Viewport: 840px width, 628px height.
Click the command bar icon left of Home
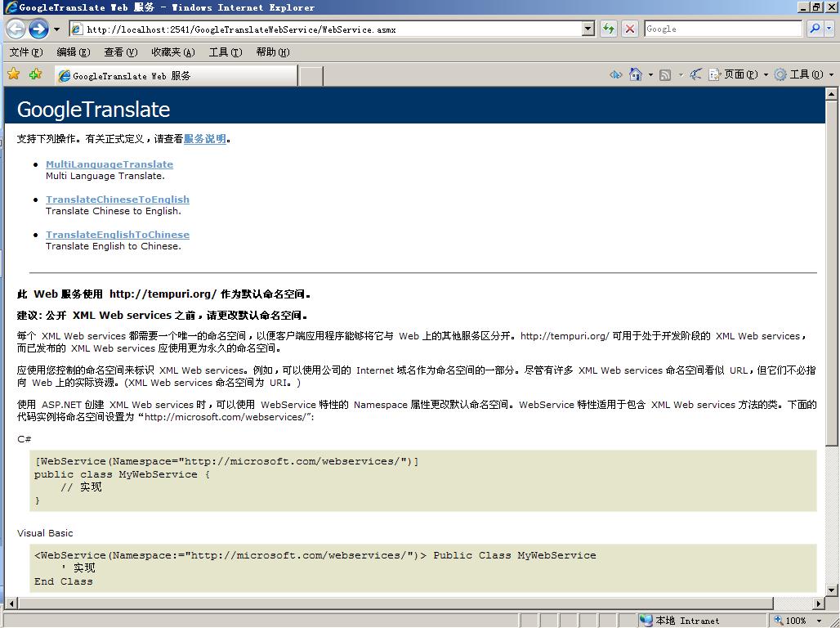pos(615,74)
